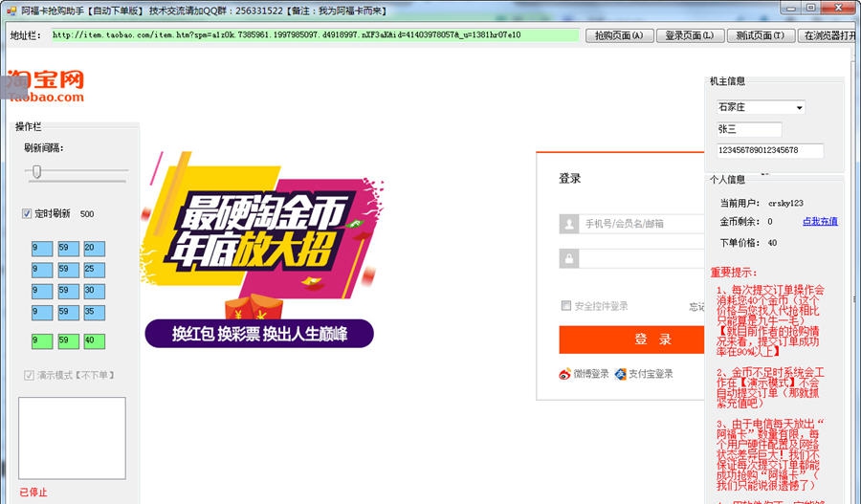Click the Weibo login icon
The width and height of the screenshot is (861, 504).
coord(565,375)
